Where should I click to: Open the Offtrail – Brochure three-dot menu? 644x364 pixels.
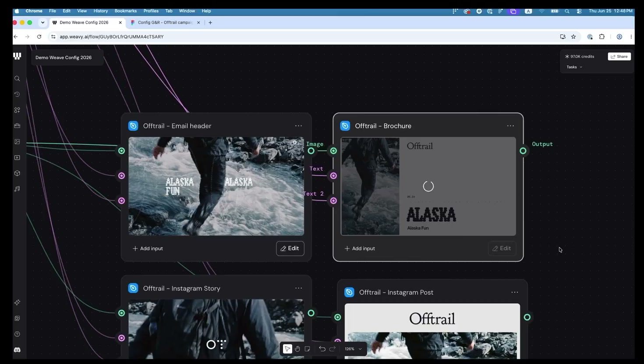coord(510,126)
